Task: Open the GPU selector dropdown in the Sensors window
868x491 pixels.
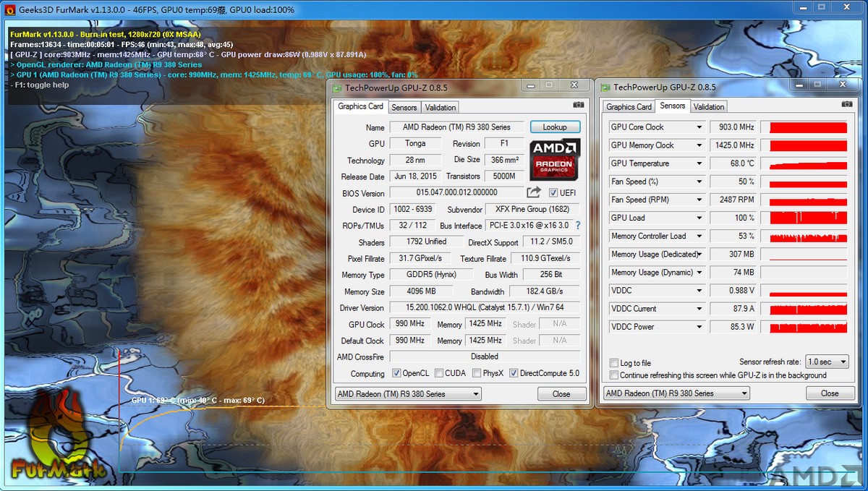Action: [676, 393]
